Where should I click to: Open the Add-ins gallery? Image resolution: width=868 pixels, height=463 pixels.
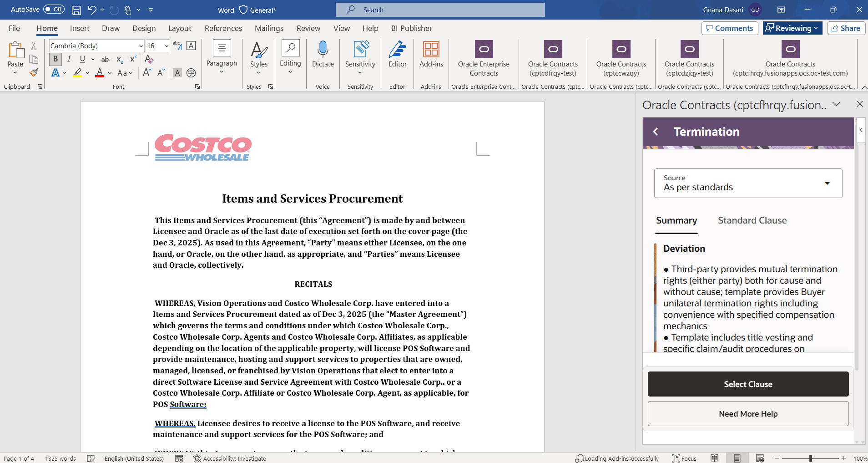(431, 54)
